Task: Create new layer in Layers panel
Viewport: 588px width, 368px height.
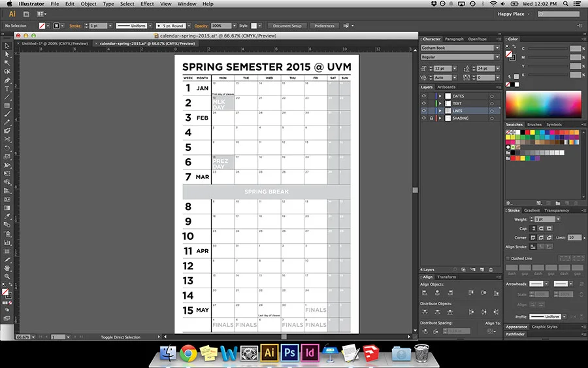Action: (482, 270)
